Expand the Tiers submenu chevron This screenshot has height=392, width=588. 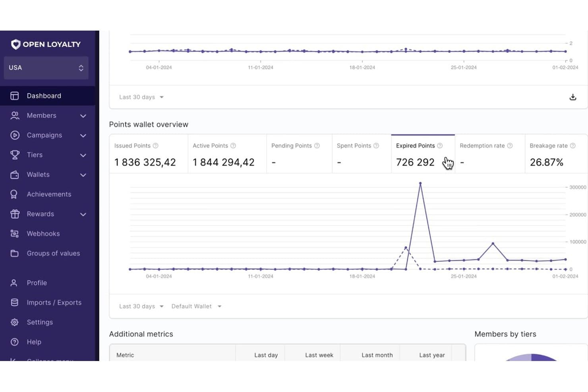point(83,155)
